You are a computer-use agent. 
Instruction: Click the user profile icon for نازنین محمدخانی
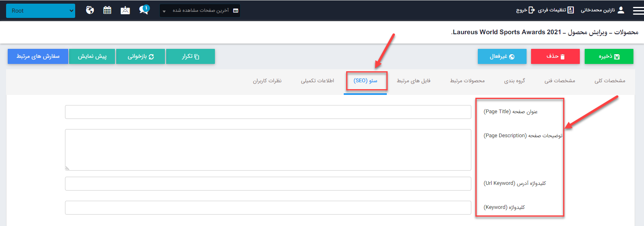620,10
